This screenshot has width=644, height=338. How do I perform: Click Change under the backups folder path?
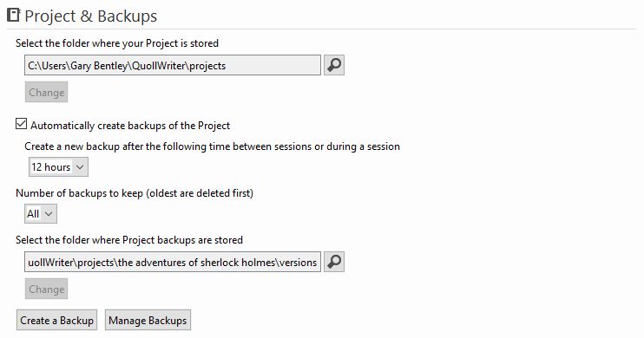46,289
